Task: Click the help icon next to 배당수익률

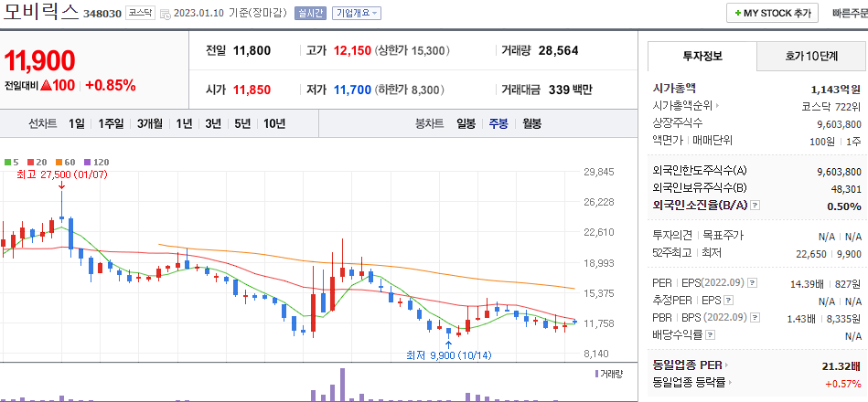Action: (x=711, y=335)
